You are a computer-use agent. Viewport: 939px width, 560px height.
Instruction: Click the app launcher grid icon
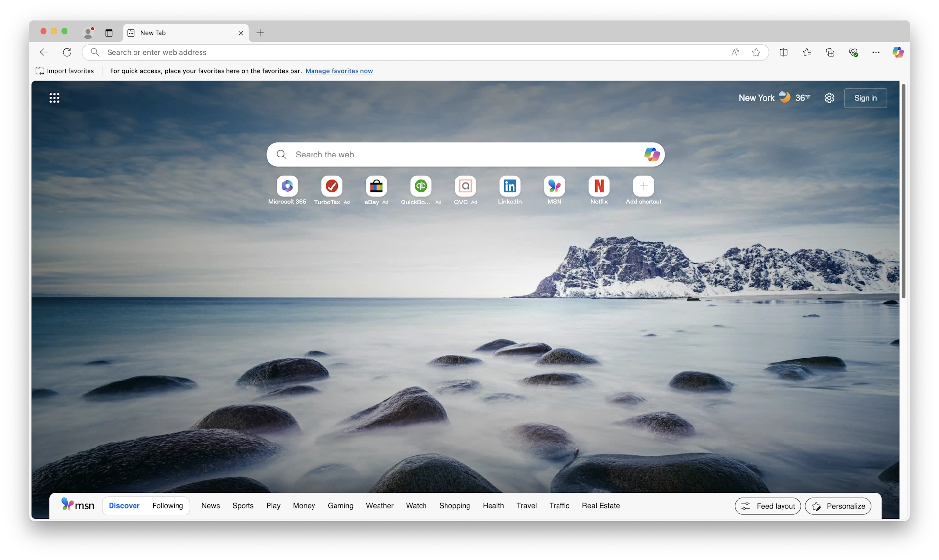pos(54,98)
